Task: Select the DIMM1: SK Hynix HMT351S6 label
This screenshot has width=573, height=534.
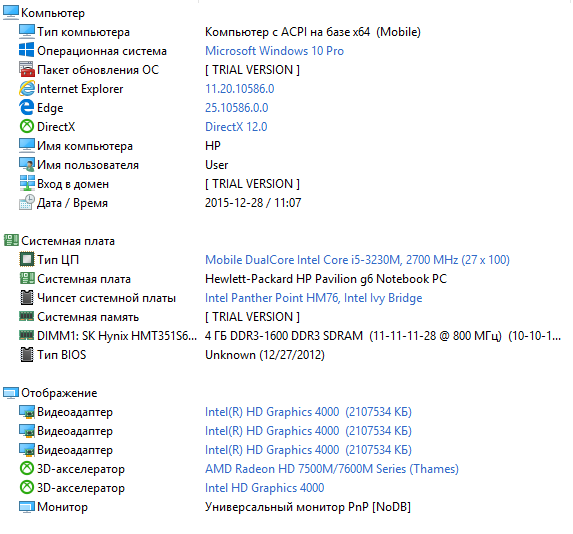Action: 117,336
